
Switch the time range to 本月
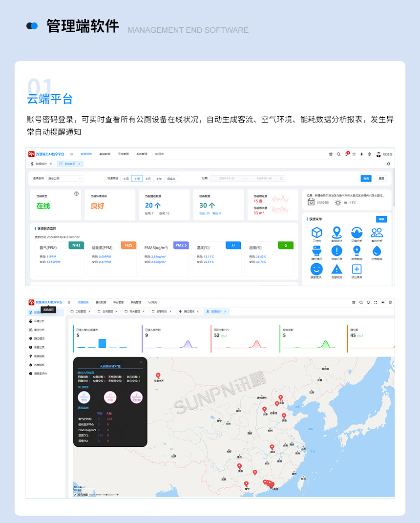point(147,177)
